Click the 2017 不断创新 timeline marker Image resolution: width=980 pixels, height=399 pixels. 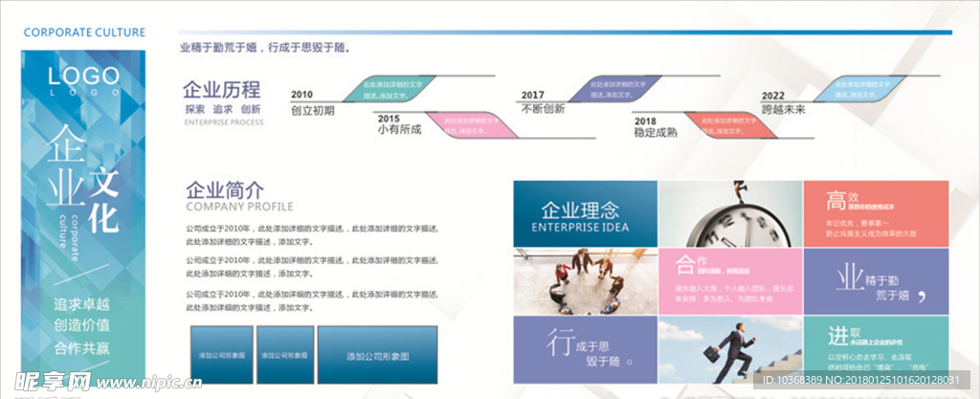coord(543,102)
